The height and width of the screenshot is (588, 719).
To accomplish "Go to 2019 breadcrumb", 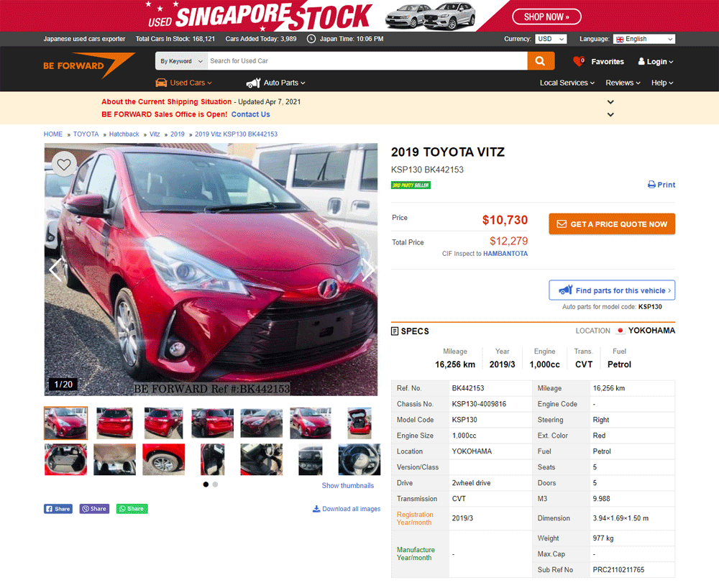I will tap(178, 134).
